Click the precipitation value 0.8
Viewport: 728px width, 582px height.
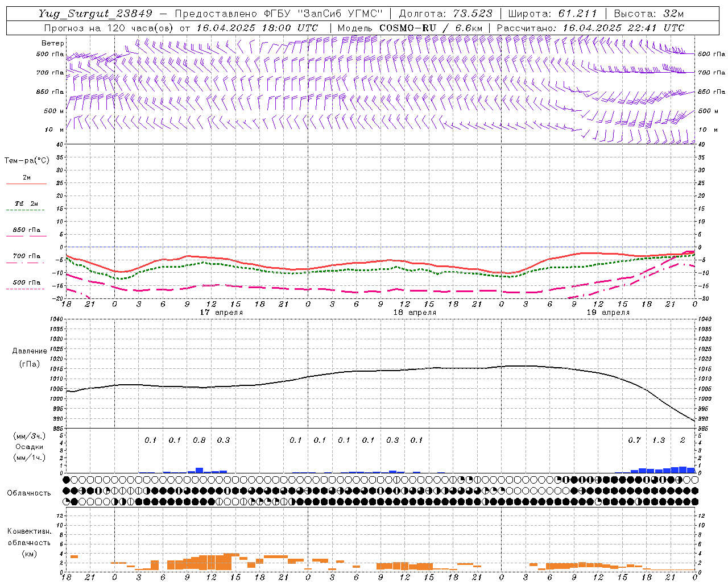tap(199, 440)
